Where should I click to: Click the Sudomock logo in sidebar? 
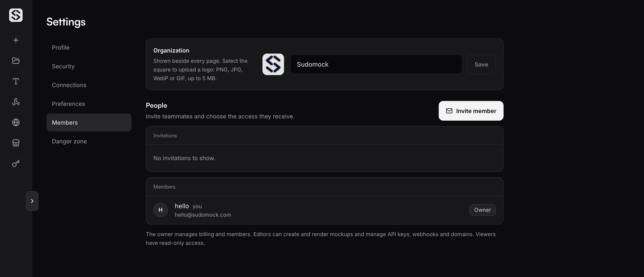pyautogui.click(x=16, y=15)
